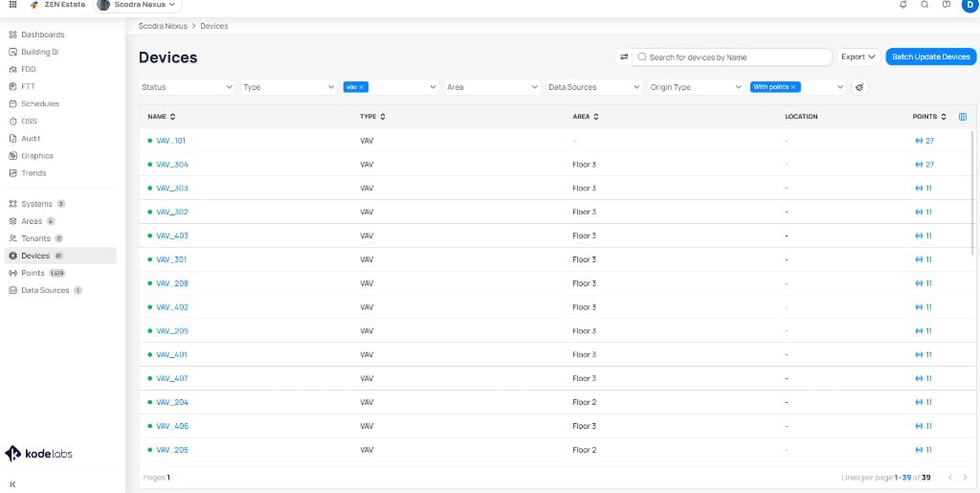Open Schedules in the sidebar
980x493 pixels.
pyautogui.click(x=40, y=103)
